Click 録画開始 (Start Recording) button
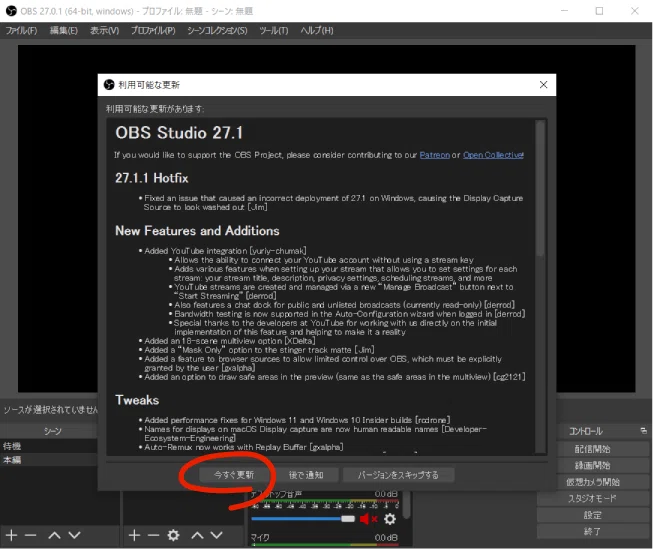This screenshot has width=653, height=549. tap(592, 465)
